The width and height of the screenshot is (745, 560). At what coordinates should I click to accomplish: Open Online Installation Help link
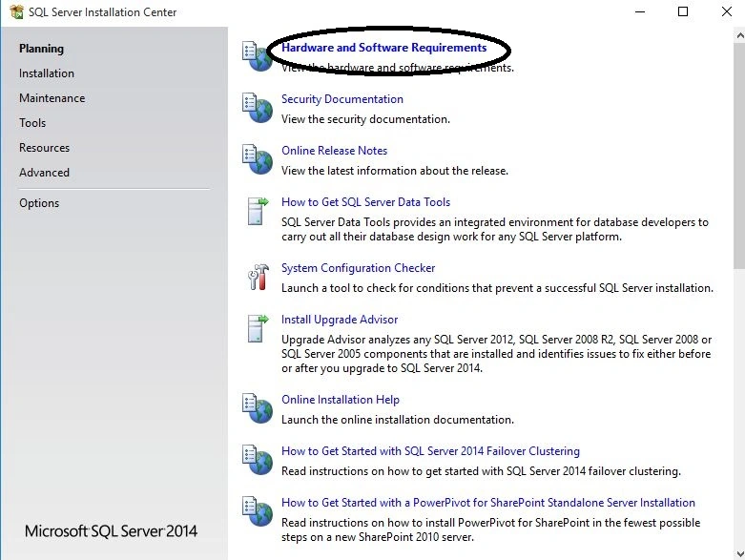(341, 400)
